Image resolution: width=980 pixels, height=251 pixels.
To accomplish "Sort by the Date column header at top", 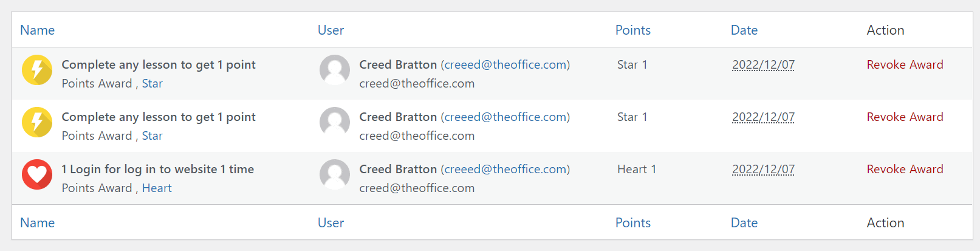I will [744, 30].
